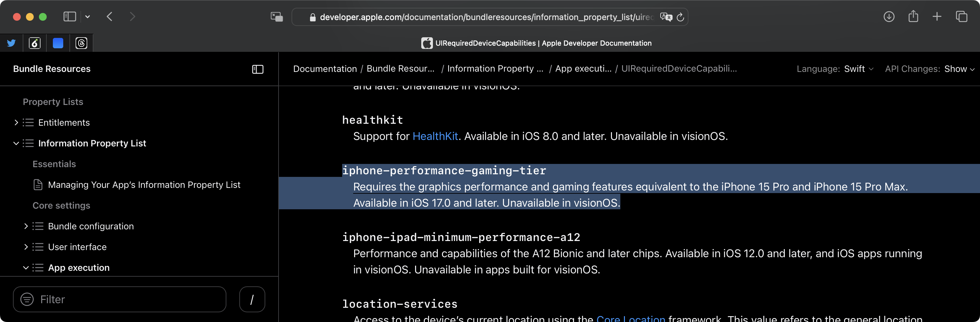Click the lock icon in address bar
Image resolution: width=980 pixels, height=322 pixels.
(x=313, y=17)
